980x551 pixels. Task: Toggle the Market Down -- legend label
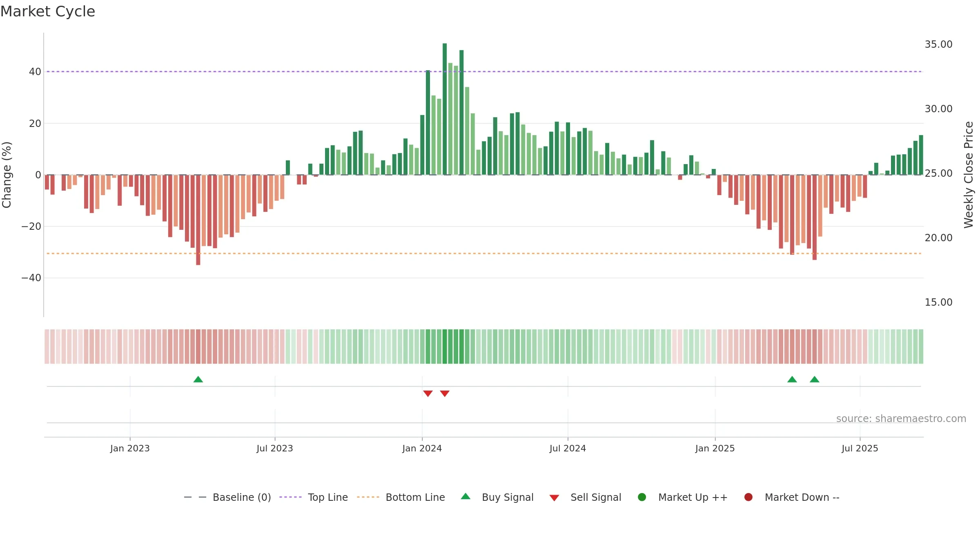click(802, 497)
